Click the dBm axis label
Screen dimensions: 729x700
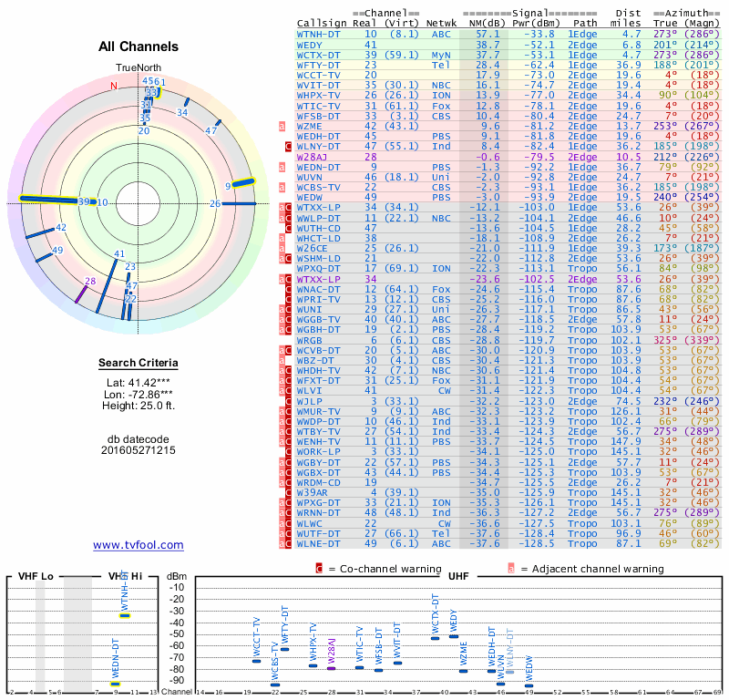[x=177, y=576]
